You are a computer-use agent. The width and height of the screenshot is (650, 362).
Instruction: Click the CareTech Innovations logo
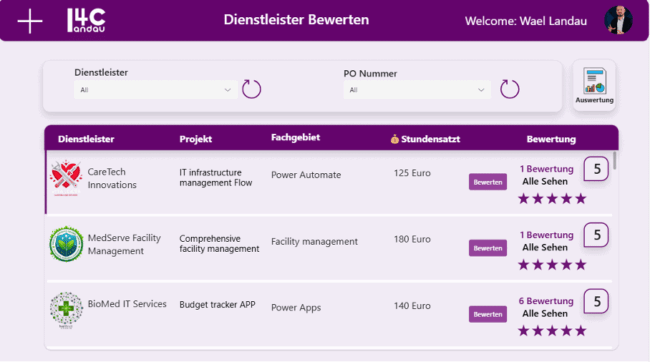click(66, 178)
